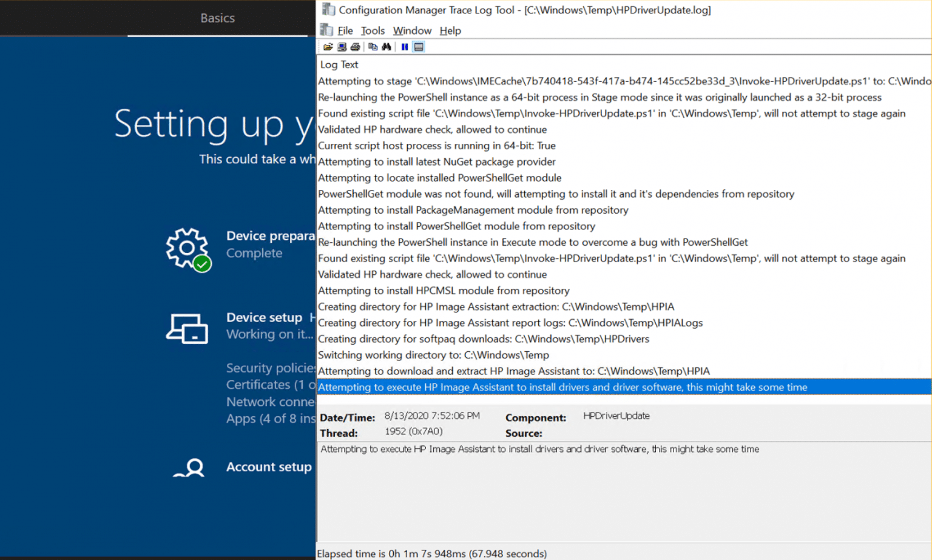The height and width of the screenshot is (560, 932).
Task: Open Find using the binoculars icon
Action: pos(387,46)
